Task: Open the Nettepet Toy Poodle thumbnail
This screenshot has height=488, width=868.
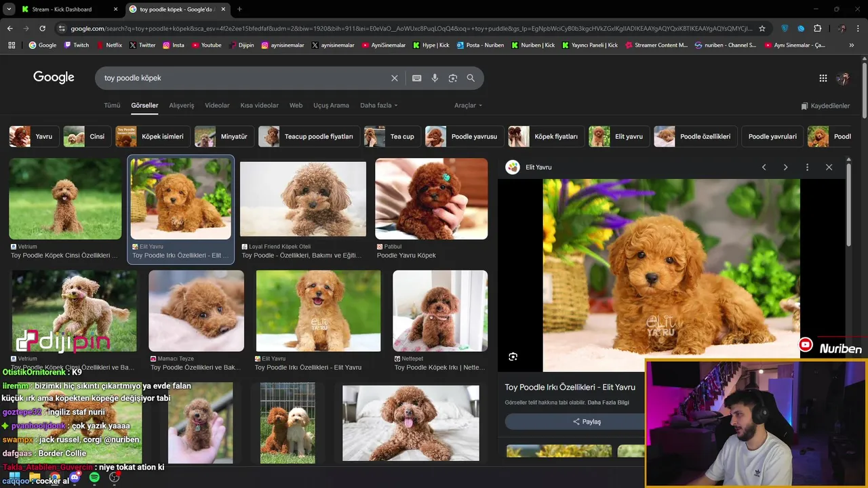Action: (x=440, y=310)
